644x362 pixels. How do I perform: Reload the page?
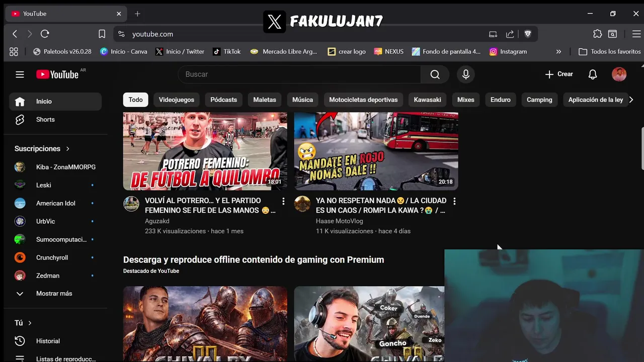[45, 34]
